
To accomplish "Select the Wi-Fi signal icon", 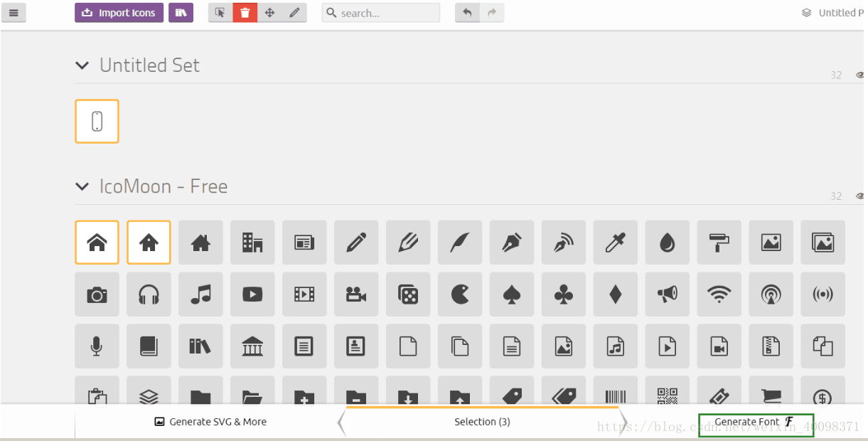I will pos(719,294).
